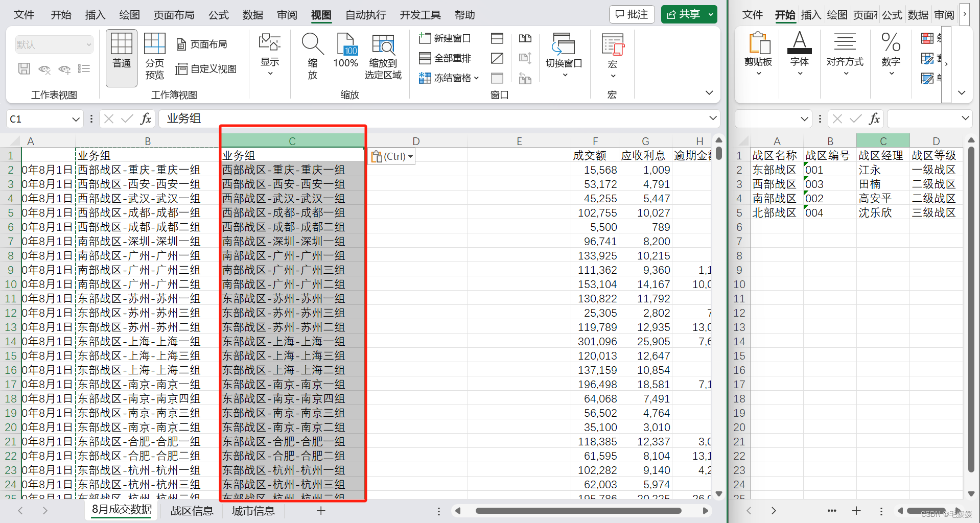
Task: Open Alignment (对齐方式) in right window
Action: (x=845, y=54)
